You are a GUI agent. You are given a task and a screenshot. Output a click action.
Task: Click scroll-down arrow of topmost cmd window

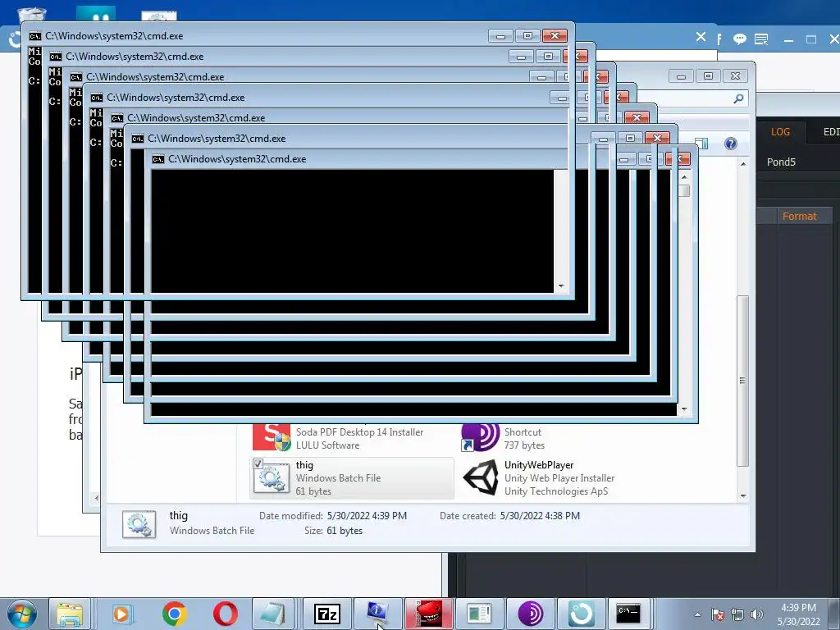[x=561, y=286]
